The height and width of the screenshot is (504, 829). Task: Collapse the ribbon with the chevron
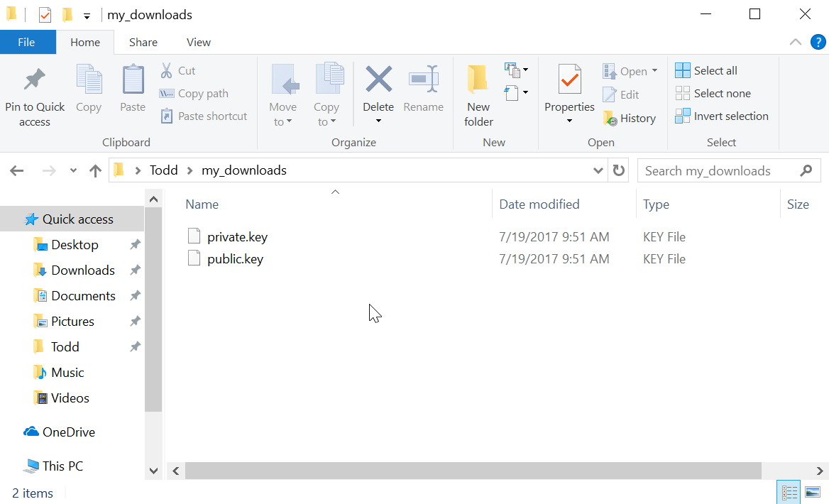(795, 43)
